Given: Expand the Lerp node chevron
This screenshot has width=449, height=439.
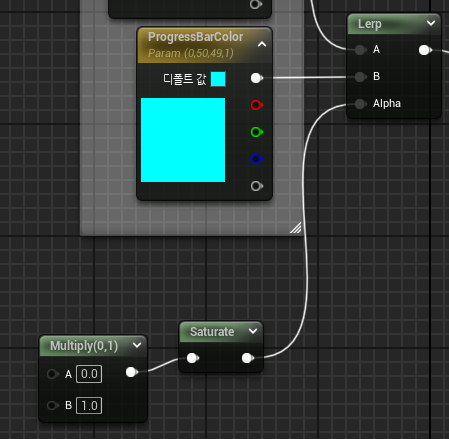Looking at the screenshot, I should pos(431,23).
